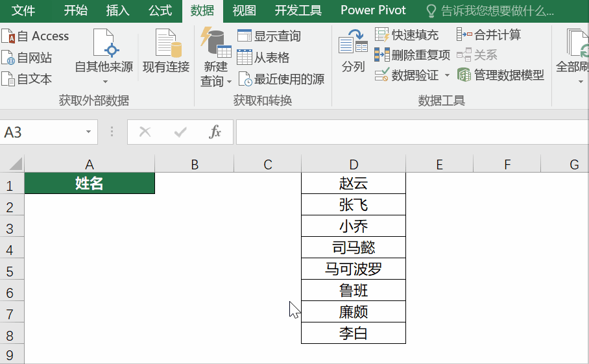The width and height of the screenshot is (589, 364).
Task: Select row 4 header
Action: pos(12,248)
